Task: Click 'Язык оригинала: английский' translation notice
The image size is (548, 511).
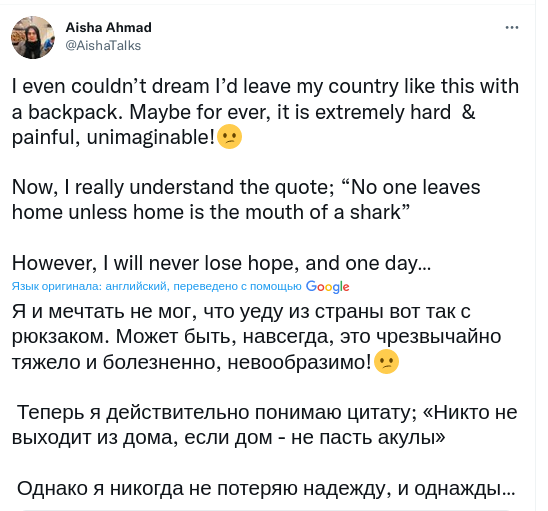Action: pyautogui.click(x=90, y=286)
